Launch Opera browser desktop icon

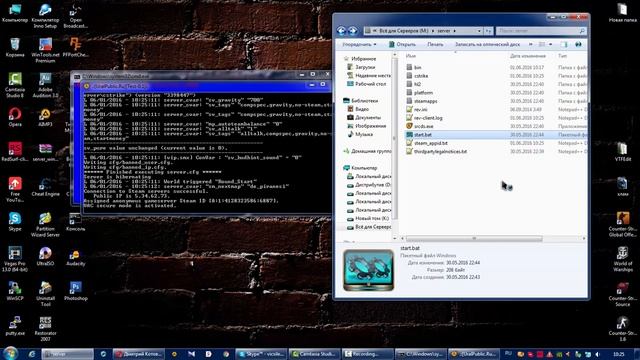[15, 117]
